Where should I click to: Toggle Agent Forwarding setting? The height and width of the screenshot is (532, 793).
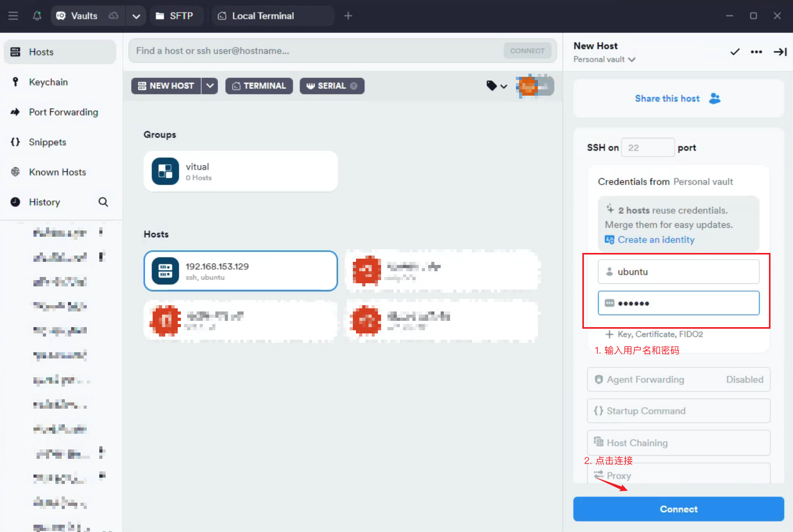coord(678,379)
